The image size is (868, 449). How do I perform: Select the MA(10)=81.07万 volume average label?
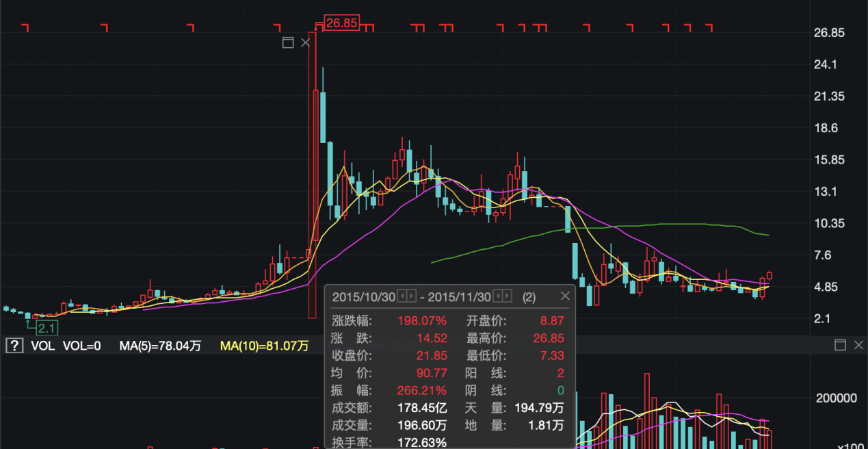(264, 346)
